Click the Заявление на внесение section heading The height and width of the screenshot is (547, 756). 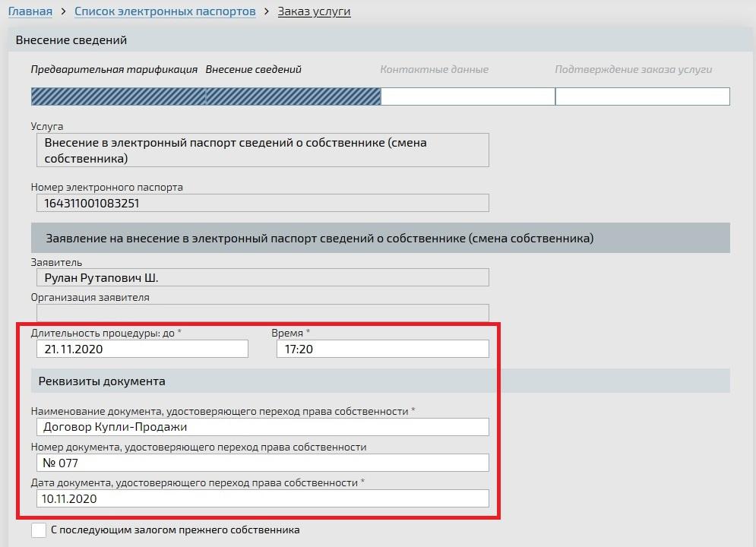381,238
